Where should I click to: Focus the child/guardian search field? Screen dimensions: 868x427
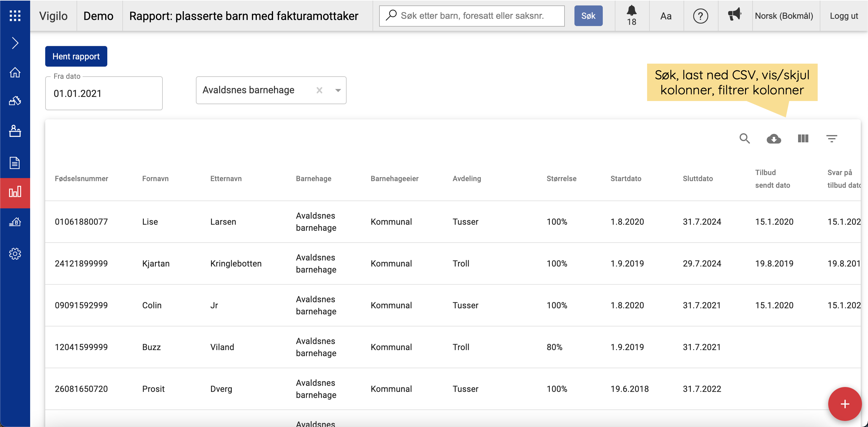click(x=472, y=16)
